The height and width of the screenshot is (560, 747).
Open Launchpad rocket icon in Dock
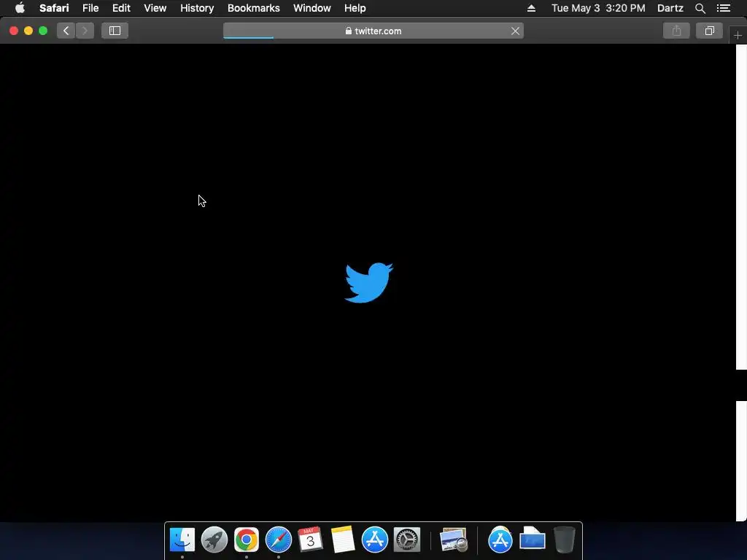[x=214, y=540]
